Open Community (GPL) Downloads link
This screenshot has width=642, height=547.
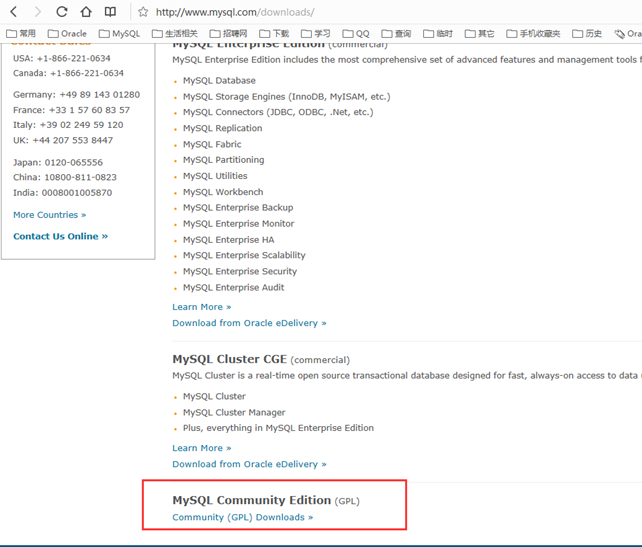(243, 517)
